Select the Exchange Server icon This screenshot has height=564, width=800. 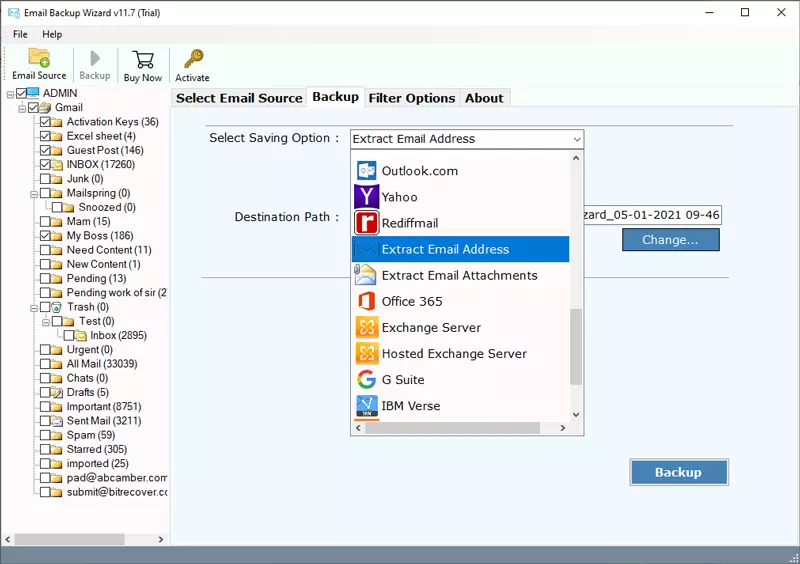[x=367, y=327]
